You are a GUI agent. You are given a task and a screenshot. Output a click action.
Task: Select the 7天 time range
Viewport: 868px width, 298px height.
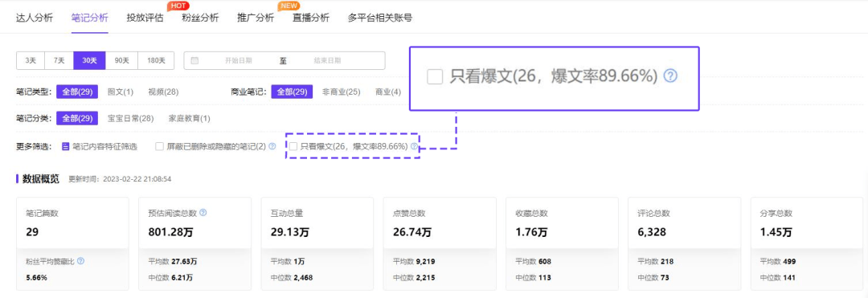click(59, 61)
